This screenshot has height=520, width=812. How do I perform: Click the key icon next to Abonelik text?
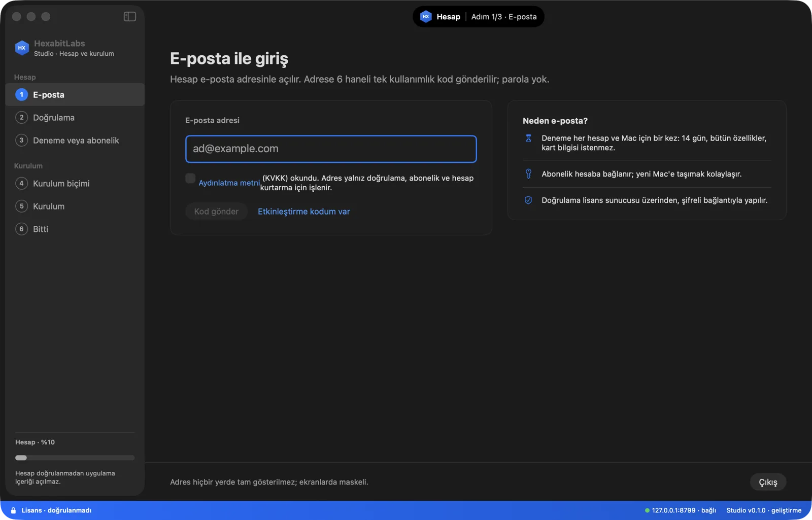pos(528,174)
